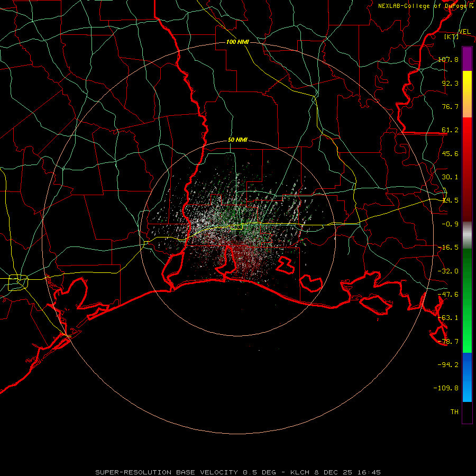476x476 pixels.
Task: Click the 76.7 velocity scale value
Action: [450, 106]
